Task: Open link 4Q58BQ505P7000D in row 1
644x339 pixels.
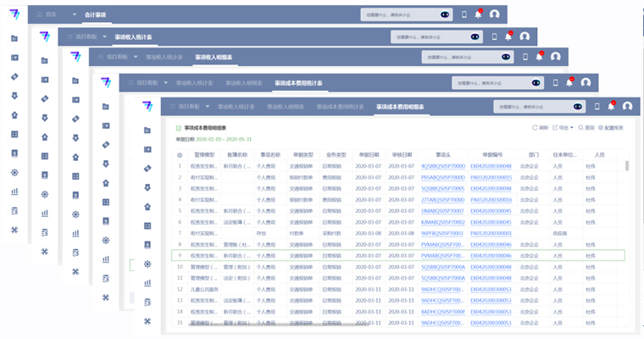Action: (x=442, y=166)
